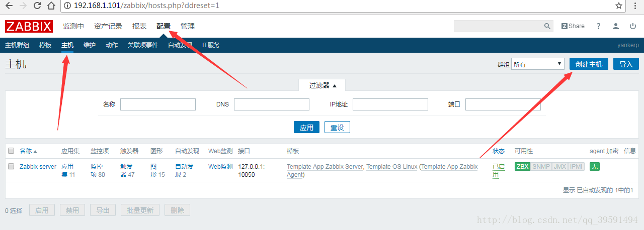This screenshot has height=230, width=644.
Task: Click the disabled 批量更新 bulk button
Action: click(140, 210)
